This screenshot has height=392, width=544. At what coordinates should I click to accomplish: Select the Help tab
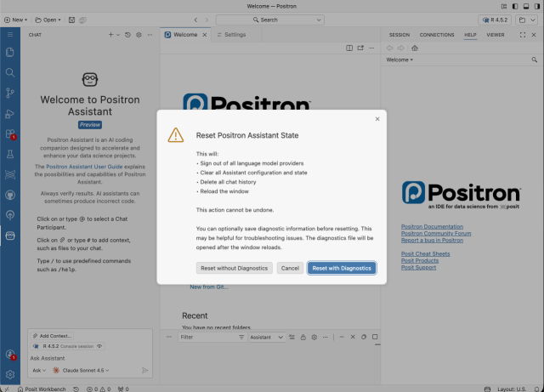[470, 35]
